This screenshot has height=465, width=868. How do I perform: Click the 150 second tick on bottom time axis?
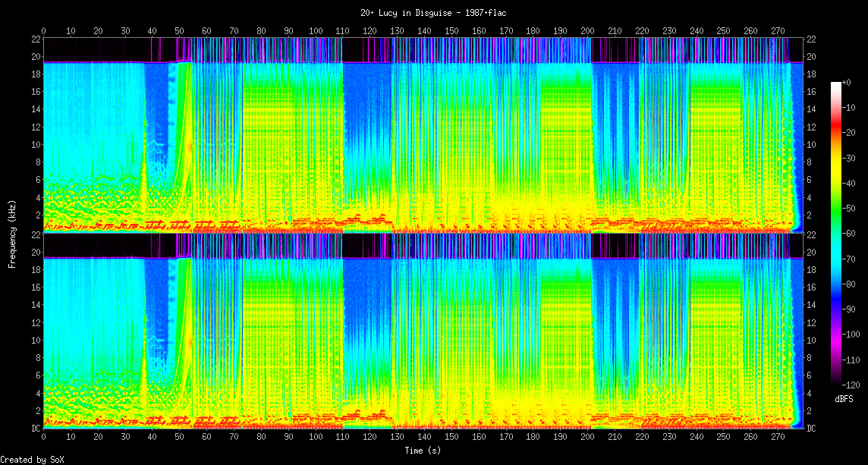point(451,438)
